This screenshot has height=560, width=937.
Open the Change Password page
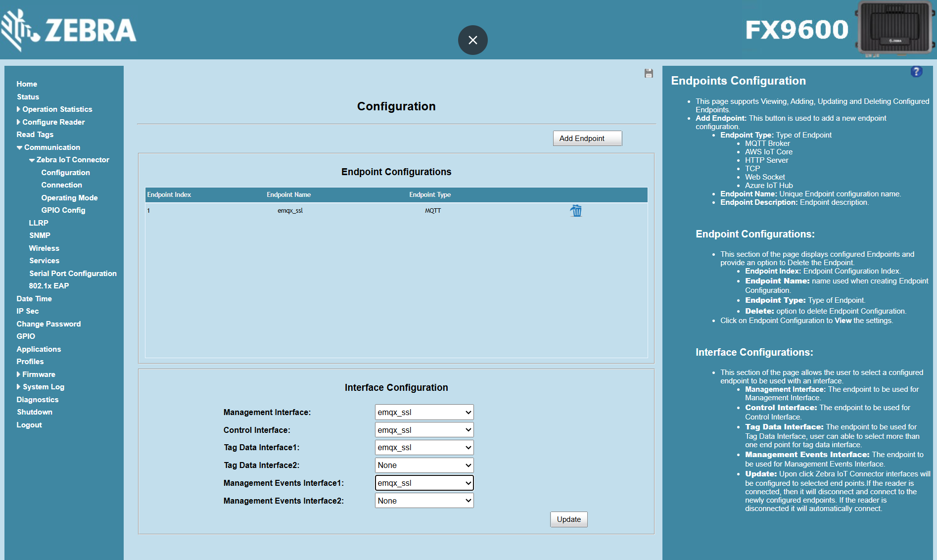(x=48, y=324)
